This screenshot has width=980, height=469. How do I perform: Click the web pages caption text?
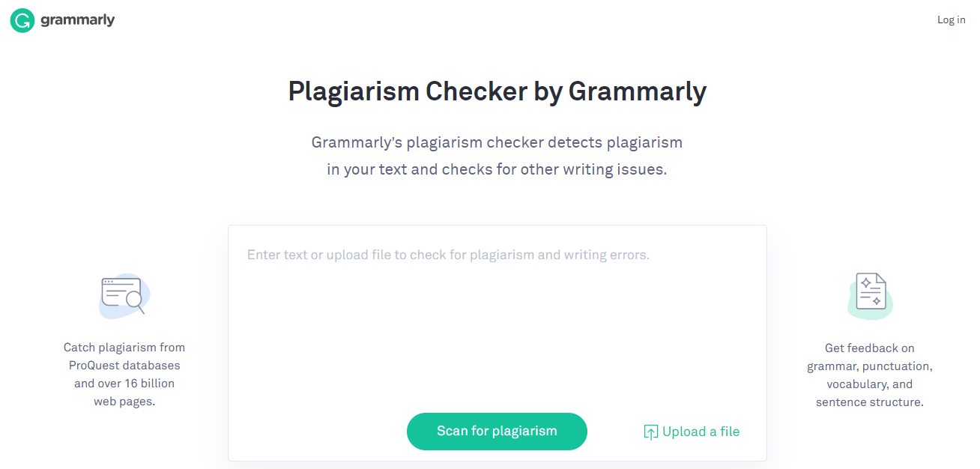point(124,402)
